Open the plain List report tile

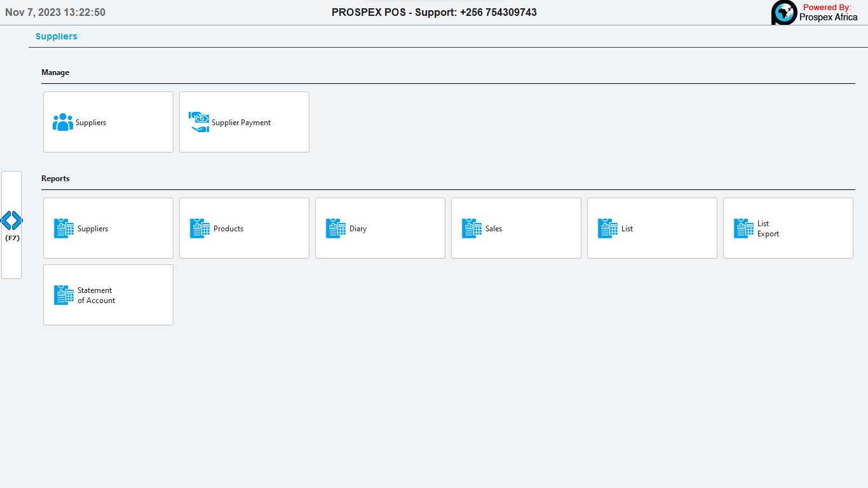pyautogui.click(x=652, y=228)
